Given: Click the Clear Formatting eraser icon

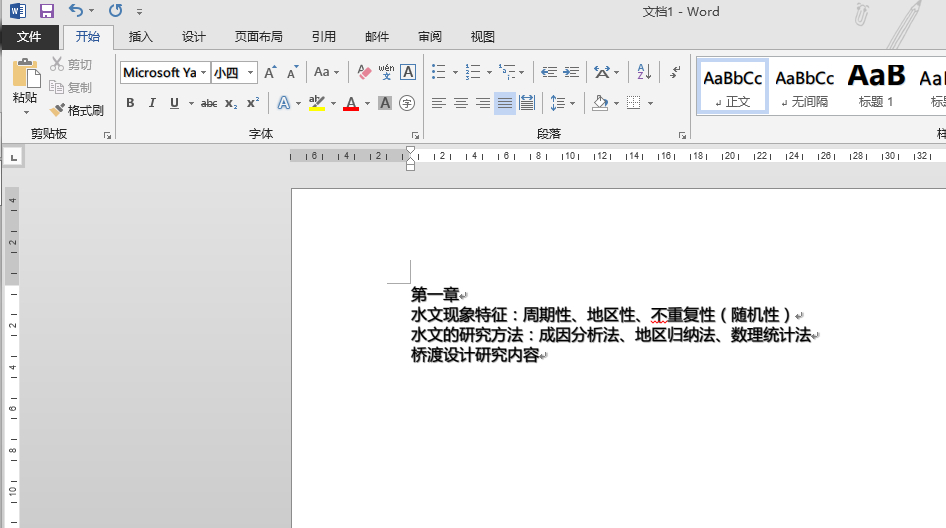Looking at the screenshot, I should point(364,72).
